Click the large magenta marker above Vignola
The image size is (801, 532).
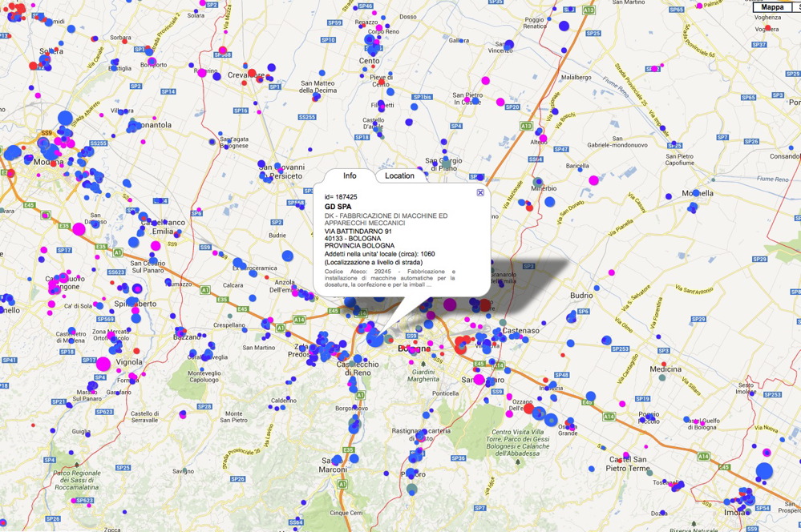103,365
